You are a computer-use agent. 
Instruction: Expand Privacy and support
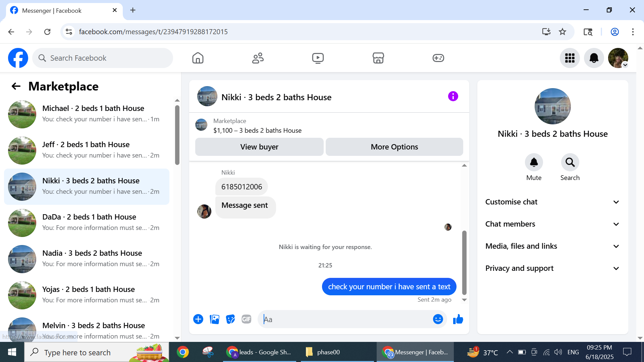point(552,268)
